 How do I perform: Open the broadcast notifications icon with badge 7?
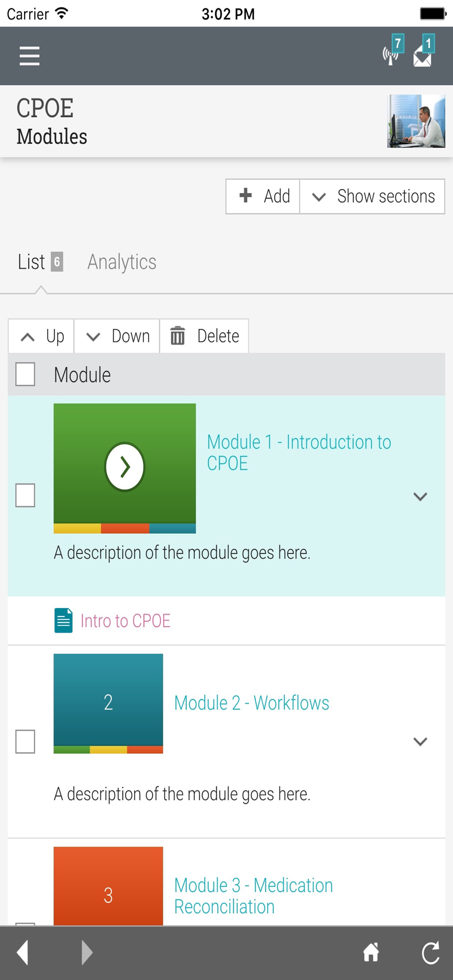[393, 50]
